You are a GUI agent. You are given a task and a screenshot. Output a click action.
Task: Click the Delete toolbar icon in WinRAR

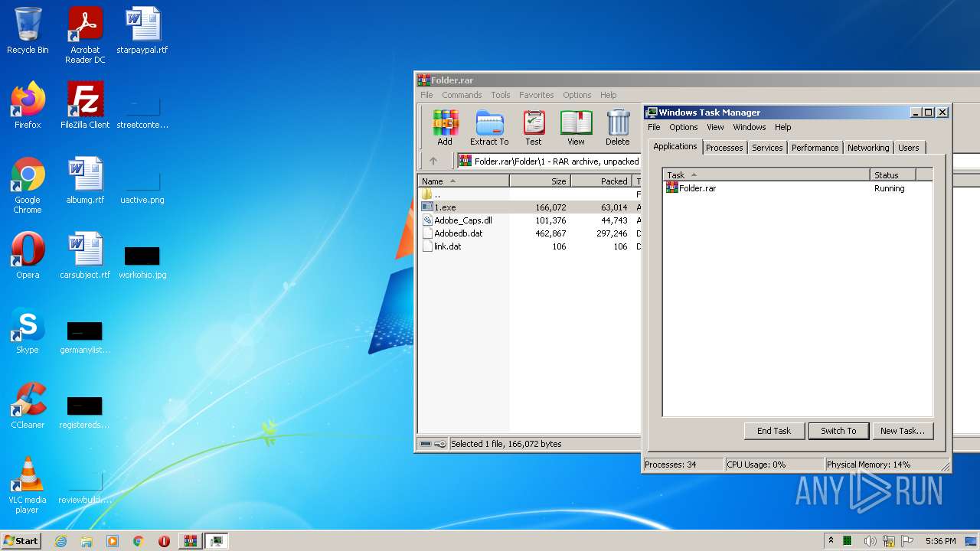coord(618,127)
